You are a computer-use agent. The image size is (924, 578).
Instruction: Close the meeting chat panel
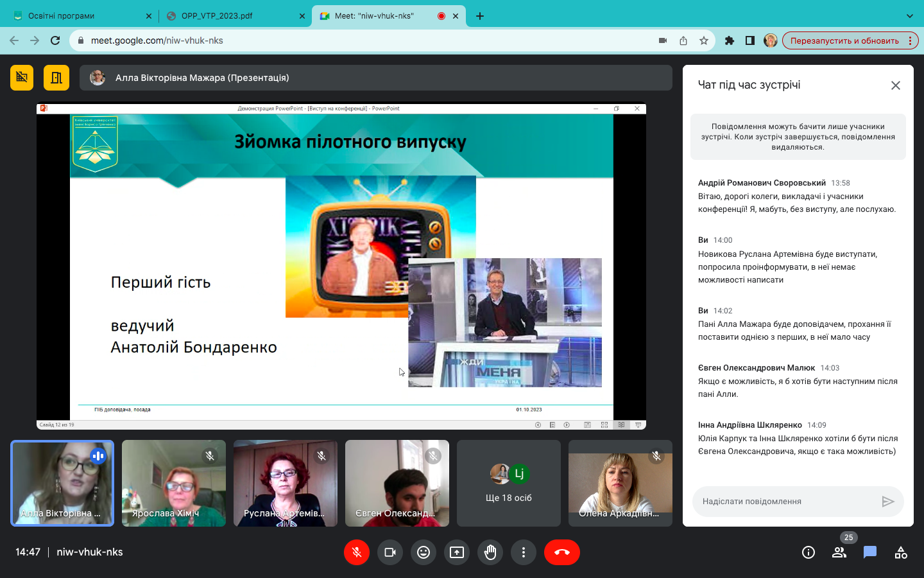click(896, 85)
